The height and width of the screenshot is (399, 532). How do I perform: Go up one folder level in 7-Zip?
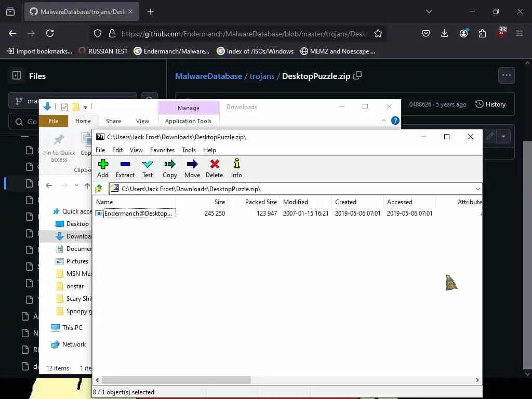pos(99,188)
